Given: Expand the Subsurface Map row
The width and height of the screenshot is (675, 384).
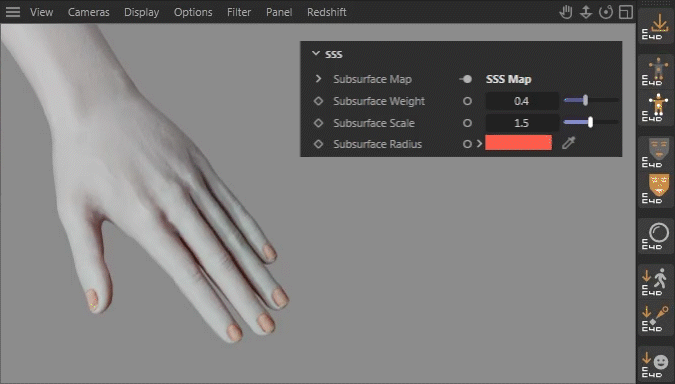Looking at the screenshot, I should click(318, 79).
